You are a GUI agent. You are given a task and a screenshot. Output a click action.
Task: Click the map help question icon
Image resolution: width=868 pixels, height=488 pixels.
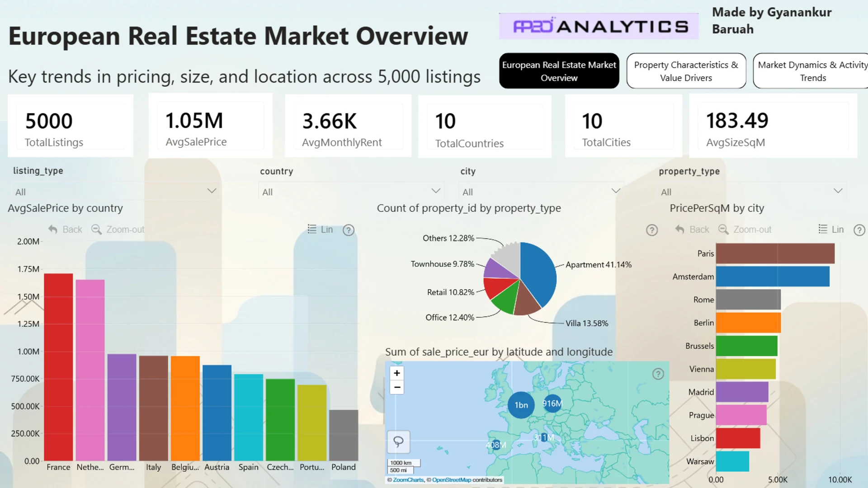tap(658, 374)
